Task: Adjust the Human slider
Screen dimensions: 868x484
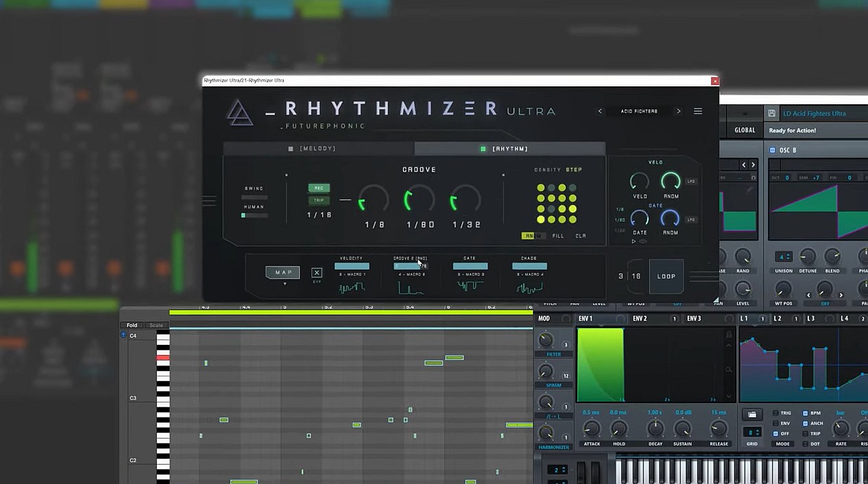Action: pyautogui.click(x=254, y=215)
